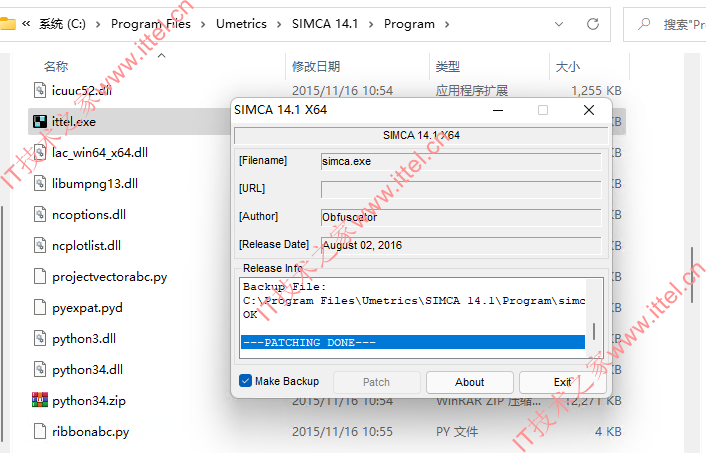Screen dimensions: 706x453
Task: Select the file name ribbonabc.py
Action: 91,432
